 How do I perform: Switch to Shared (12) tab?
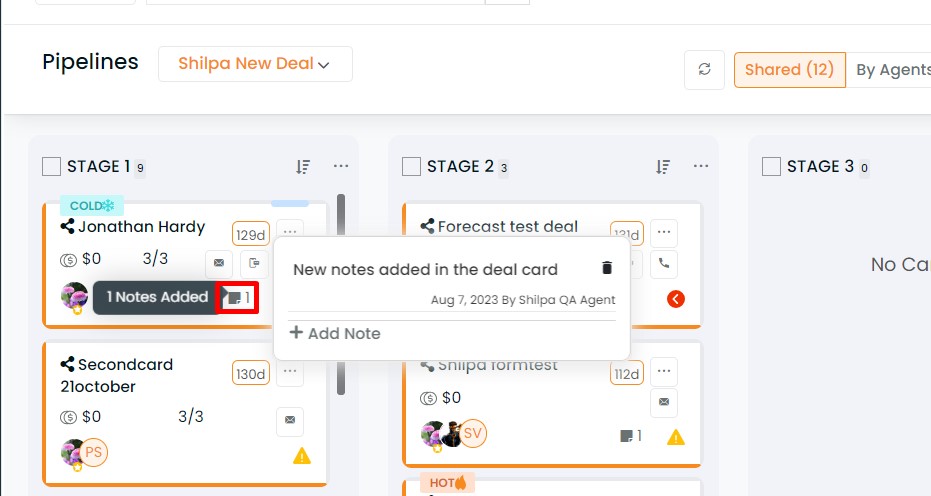(790, 70)
